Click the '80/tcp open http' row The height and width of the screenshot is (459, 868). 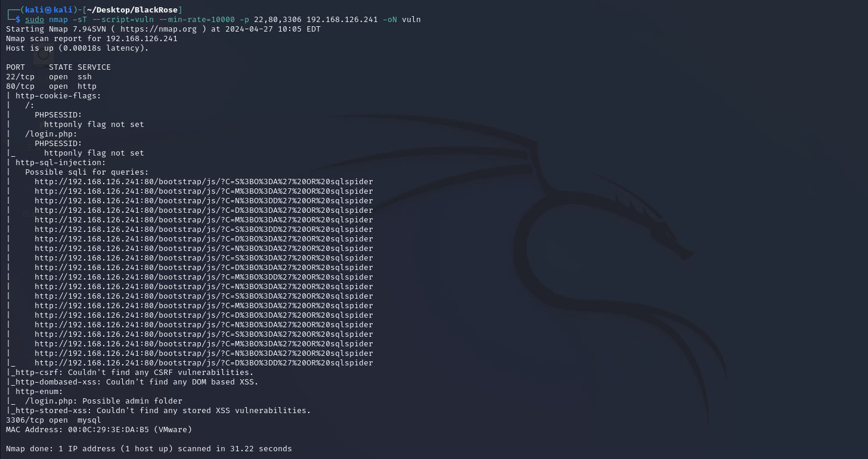(51, 86)
